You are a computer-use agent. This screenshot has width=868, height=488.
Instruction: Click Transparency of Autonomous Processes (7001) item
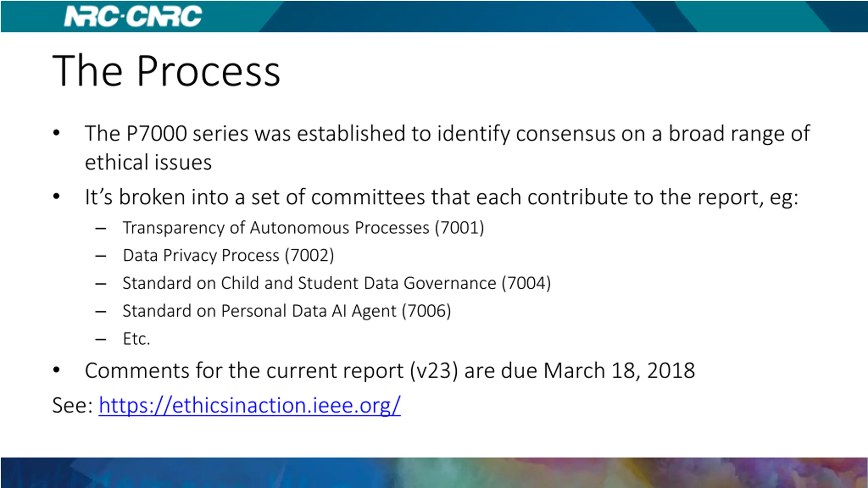coord(303,228)
